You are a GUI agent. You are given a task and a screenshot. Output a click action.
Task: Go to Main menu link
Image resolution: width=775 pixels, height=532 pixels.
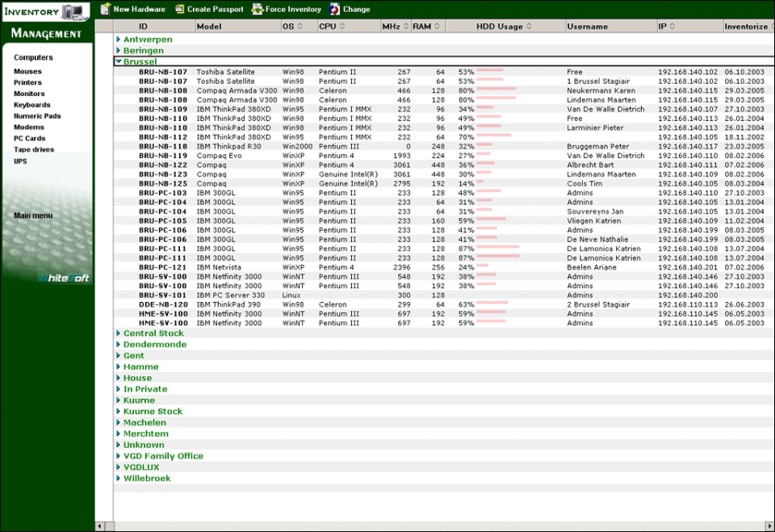click(33, 216)
